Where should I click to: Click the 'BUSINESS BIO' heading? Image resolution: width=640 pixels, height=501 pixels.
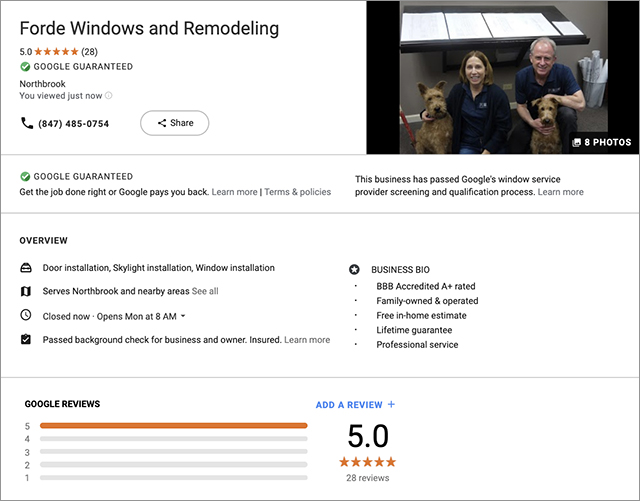[x=400, y=270]
